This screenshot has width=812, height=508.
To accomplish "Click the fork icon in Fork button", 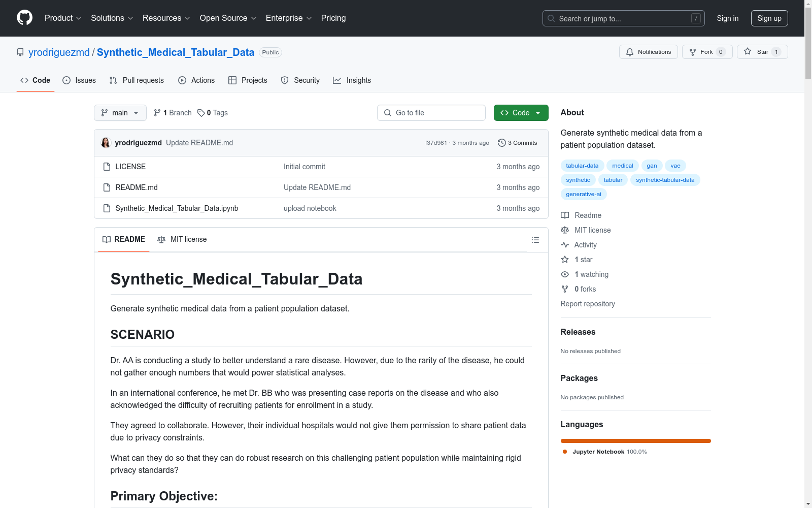I will 693,52.
